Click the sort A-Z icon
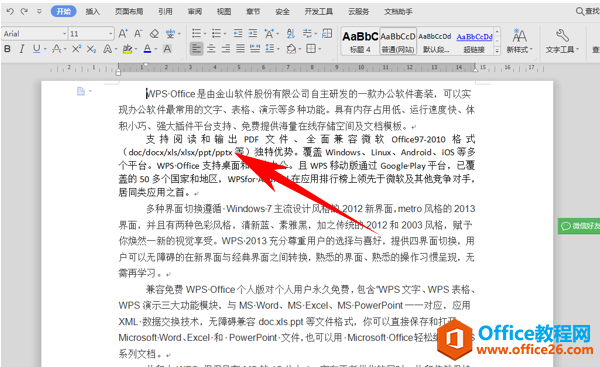This screenshot has height=367, width=600. pyautogui.click(x=290, y=34)
